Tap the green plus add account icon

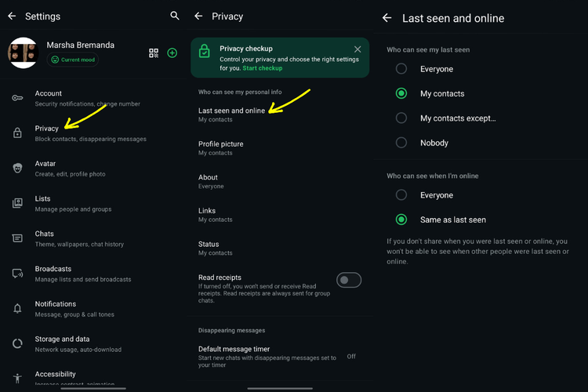[x=172, y=53]
